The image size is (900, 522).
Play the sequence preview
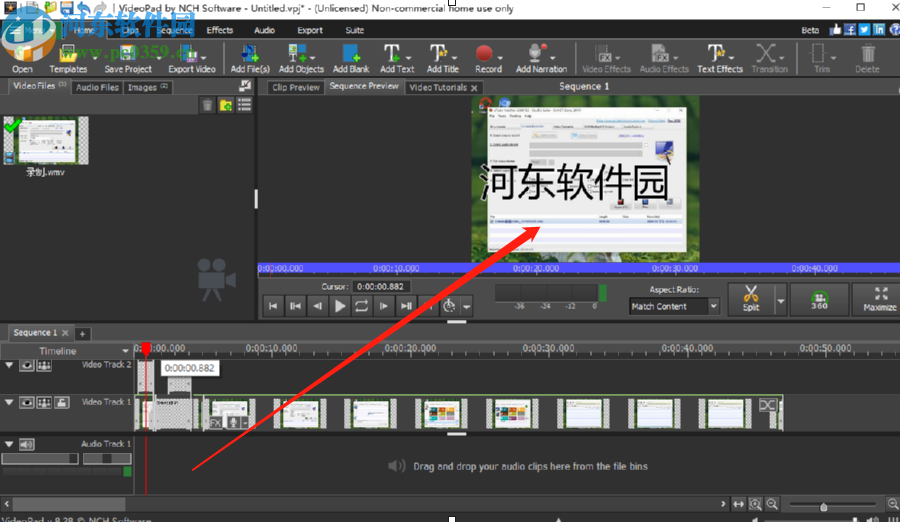pos(340,306)
